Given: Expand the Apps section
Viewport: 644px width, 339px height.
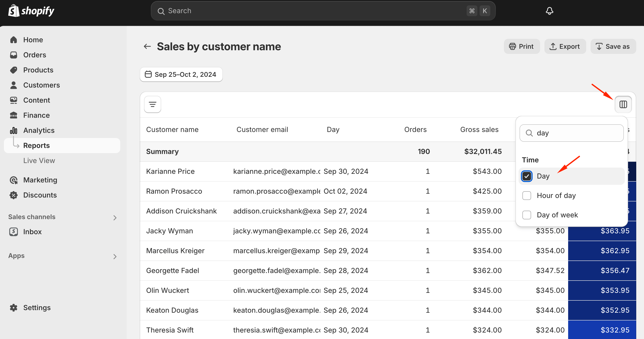Looking at the screenshot, I should (x=115, y=256).
